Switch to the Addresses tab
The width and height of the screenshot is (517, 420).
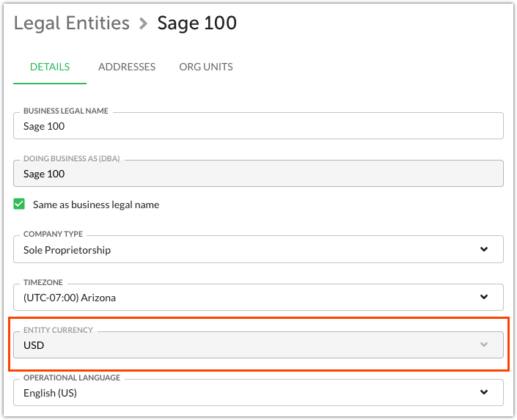(x=127, y=67)
